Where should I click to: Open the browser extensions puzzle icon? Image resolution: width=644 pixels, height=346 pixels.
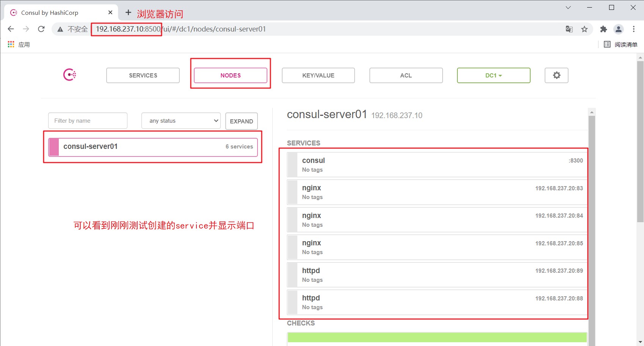pos(603,29)
